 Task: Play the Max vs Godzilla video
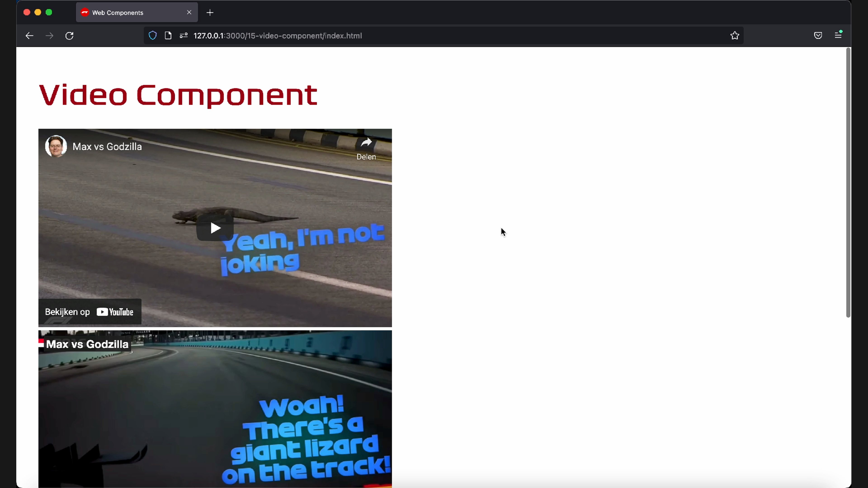[x=215, y=228]
